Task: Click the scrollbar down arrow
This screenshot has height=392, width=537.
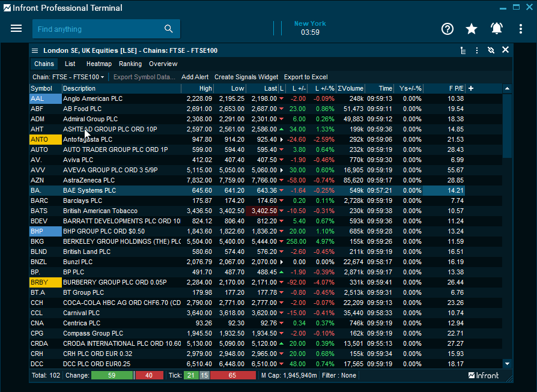Action: pos(508,363)
